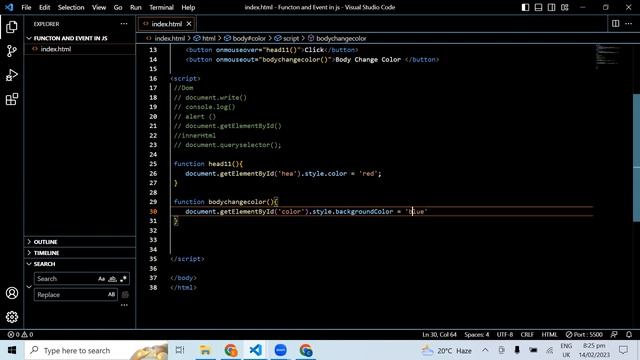Viewport: 640px width, 360px height.
Task: Close the index.html editor tab
Action: 189,24
